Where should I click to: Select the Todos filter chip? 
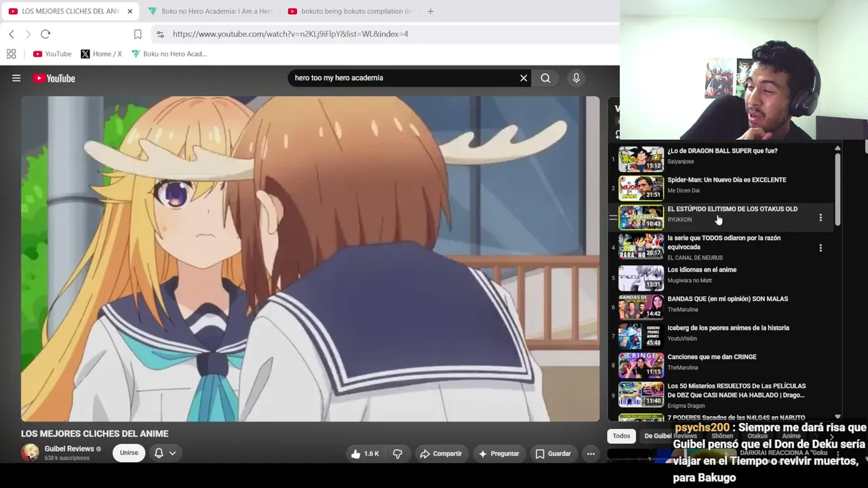[621, 436]
